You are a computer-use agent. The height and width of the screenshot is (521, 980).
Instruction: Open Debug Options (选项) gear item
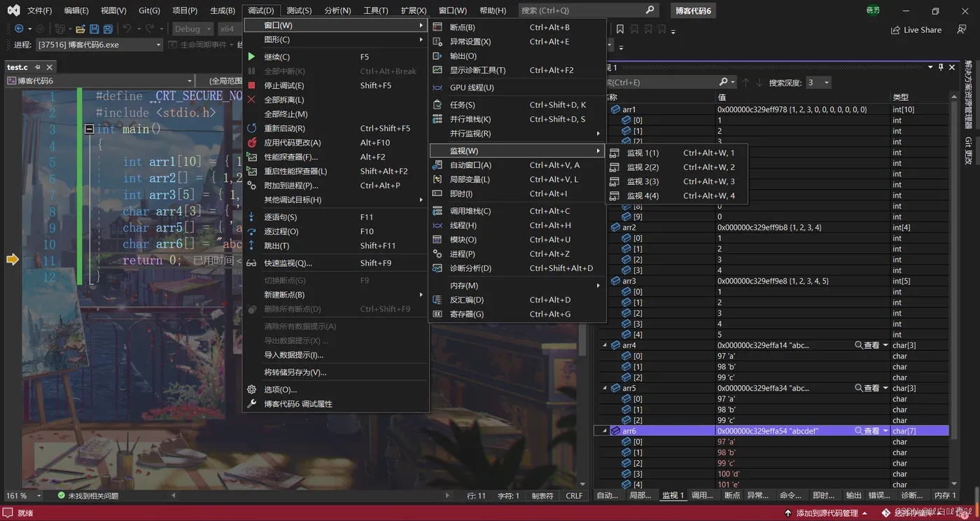pyautogui.click(x=280, y=389)
